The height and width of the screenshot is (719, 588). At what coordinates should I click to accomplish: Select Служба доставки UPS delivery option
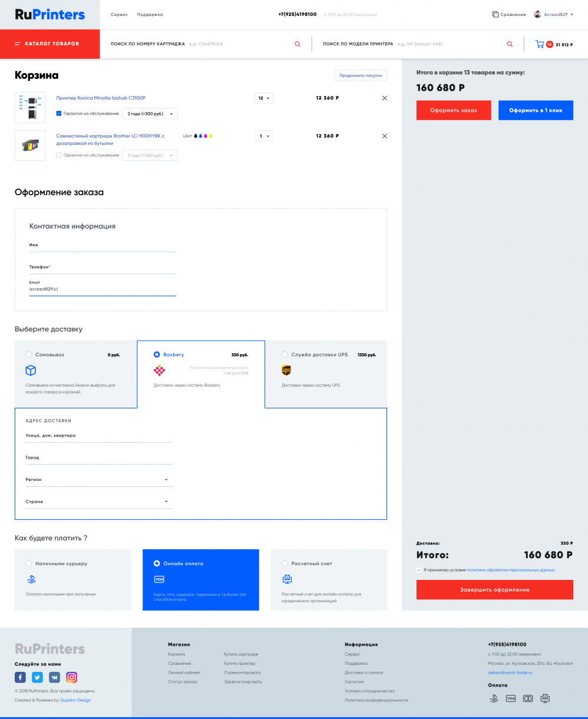(285, 355)
